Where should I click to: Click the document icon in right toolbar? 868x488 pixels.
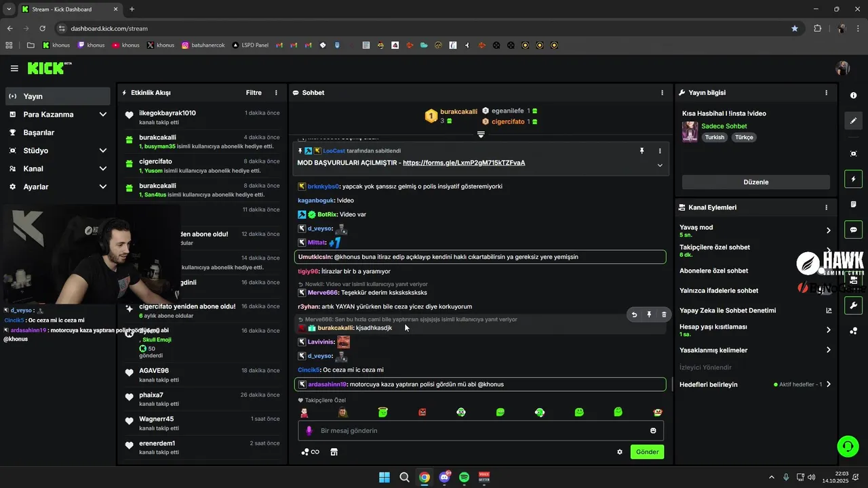854,204
